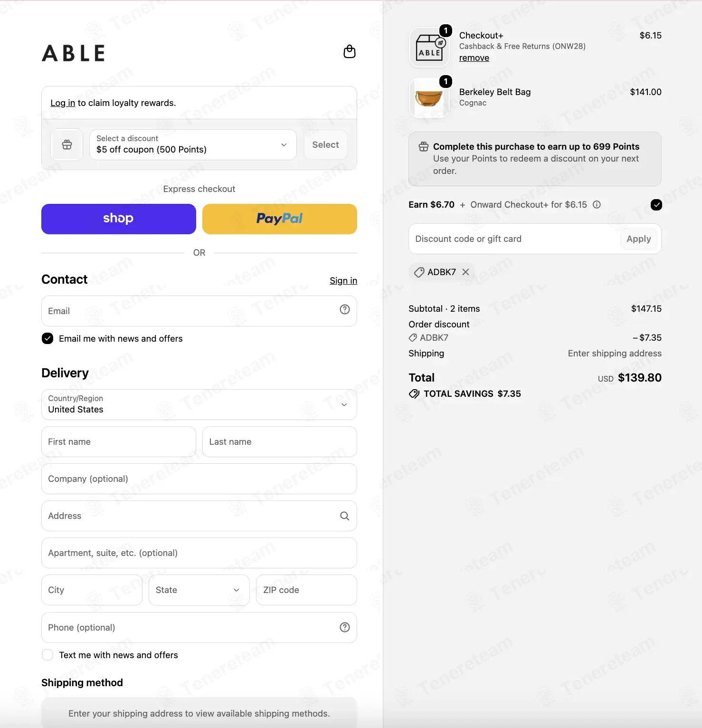Open the State dropdown

click(199, 590)
